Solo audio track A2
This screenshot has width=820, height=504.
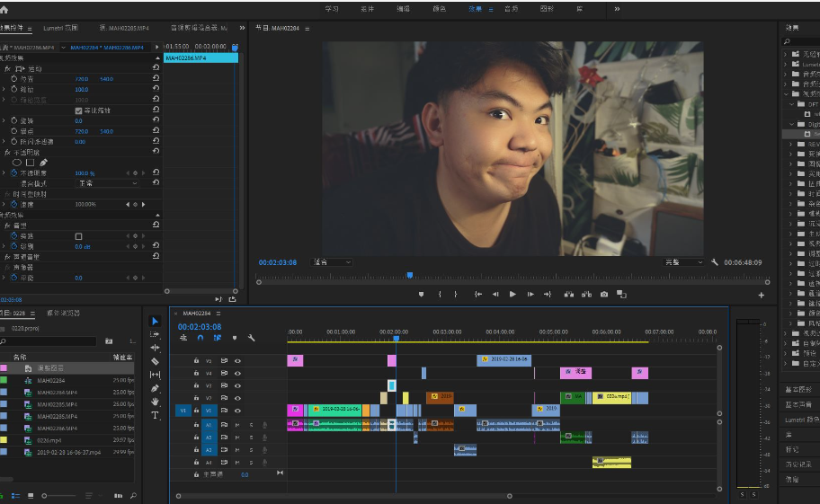(251, 438)
